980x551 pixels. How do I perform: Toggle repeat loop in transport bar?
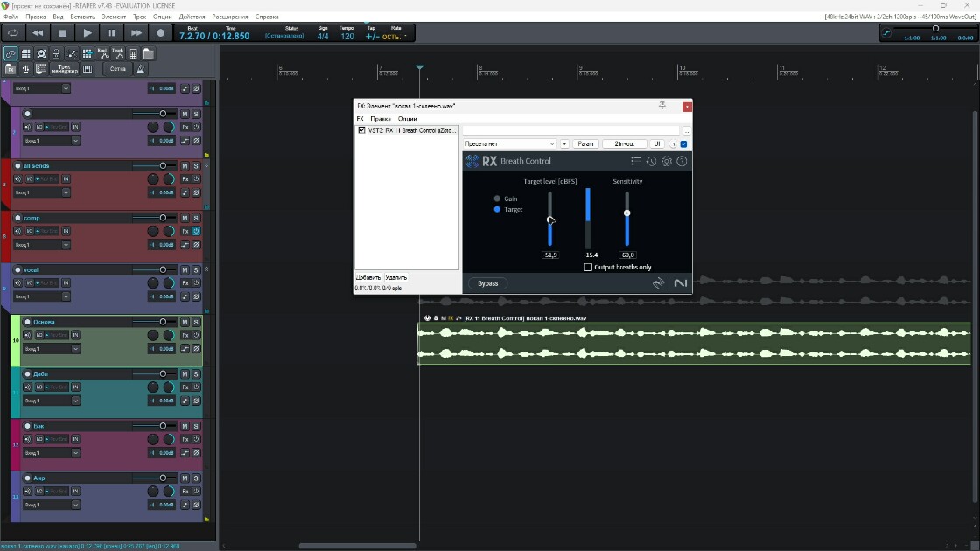pyautogui.click(x=12, y=33)
